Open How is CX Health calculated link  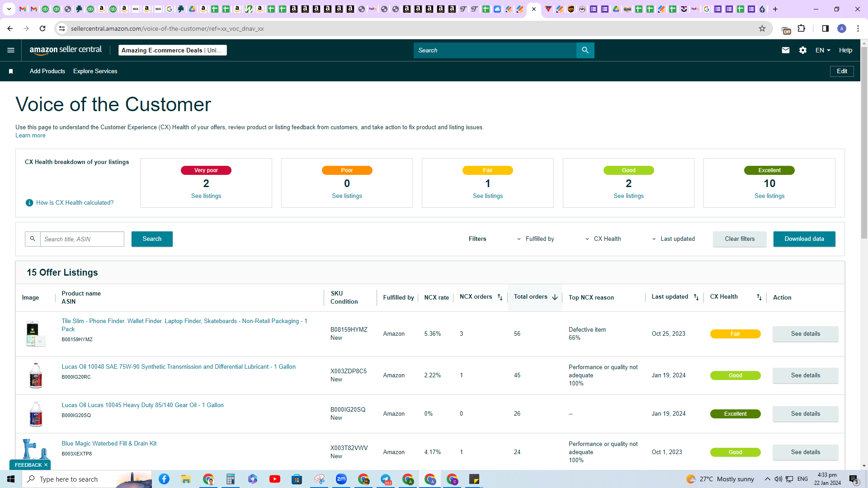click(x=75, y=203)
